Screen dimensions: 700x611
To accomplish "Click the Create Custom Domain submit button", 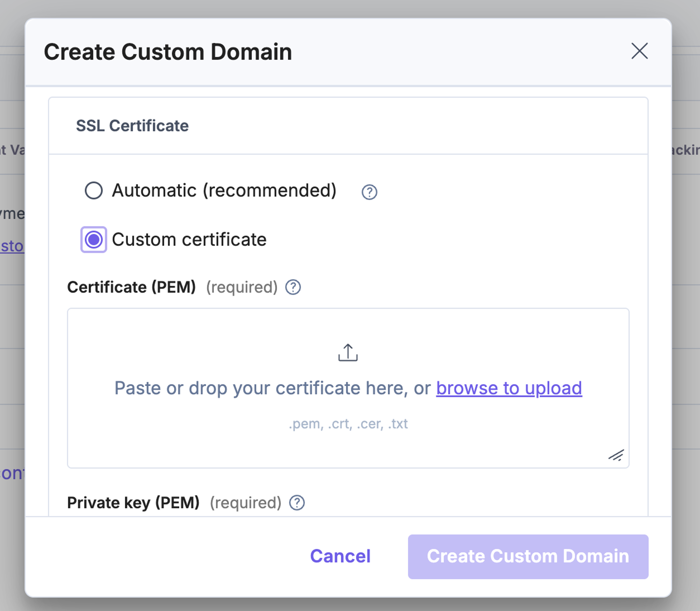I will click(x=528, y=556).
